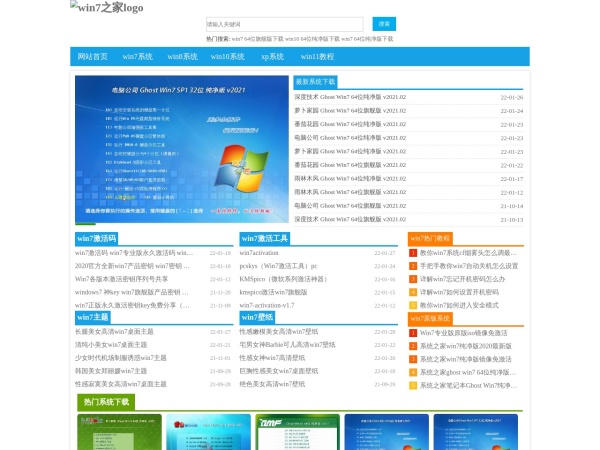The image size is (600, 450).
Task: Open 番茄花园 Ghost Win7 64位旗舰版 v2021.02
Action: click(x=350, y=165)
